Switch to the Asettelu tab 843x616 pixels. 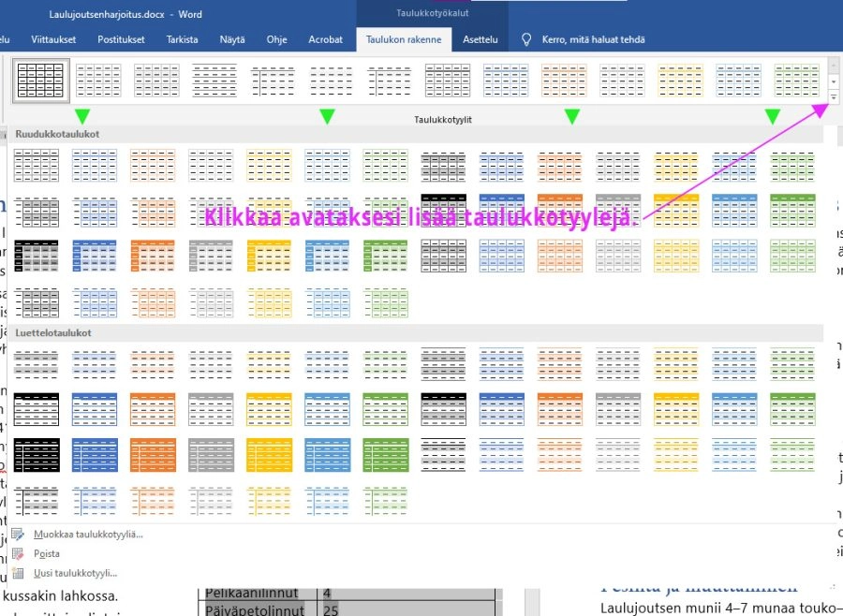point(481,39)
